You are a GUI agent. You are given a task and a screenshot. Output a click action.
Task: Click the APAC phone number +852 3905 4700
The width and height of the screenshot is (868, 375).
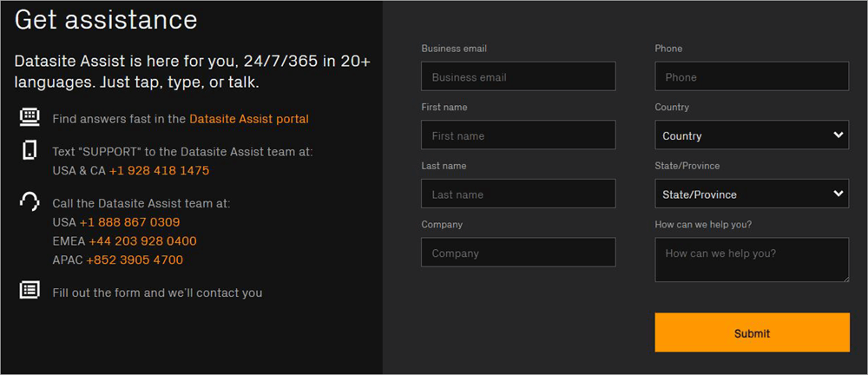coord(135,260)
